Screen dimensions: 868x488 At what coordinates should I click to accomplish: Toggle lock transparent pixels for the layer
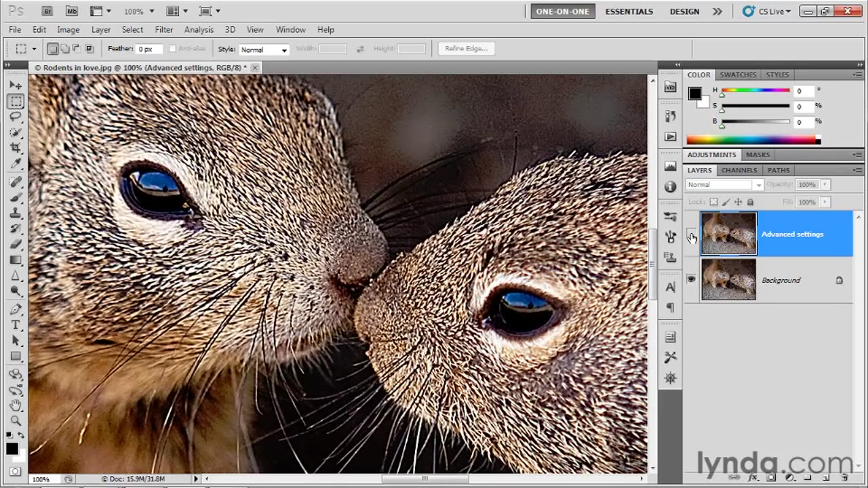point(713,202)
